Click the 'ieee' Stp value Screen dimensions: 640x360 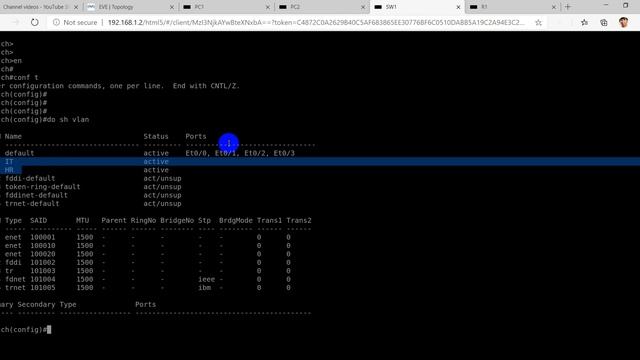[x=207, y=280]
